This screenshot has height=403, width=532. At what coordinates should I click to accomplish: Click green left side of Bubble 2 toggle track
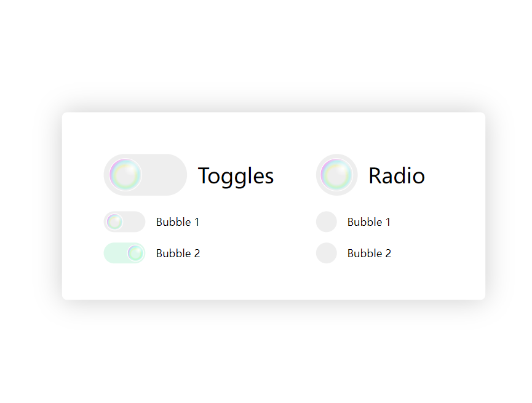pyautogui.click(x=115, y=253)
